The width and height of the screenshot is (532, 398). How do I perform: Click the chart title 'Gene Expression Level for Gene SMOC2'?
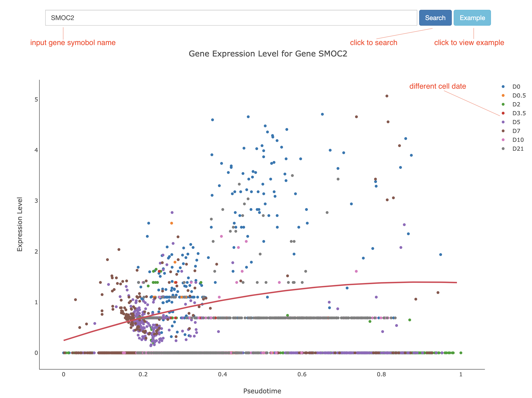268,54
